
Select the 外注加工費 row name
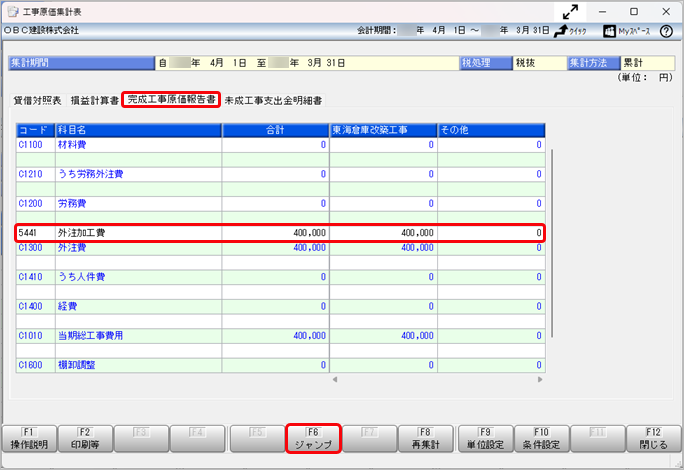[x=82, y=233]
